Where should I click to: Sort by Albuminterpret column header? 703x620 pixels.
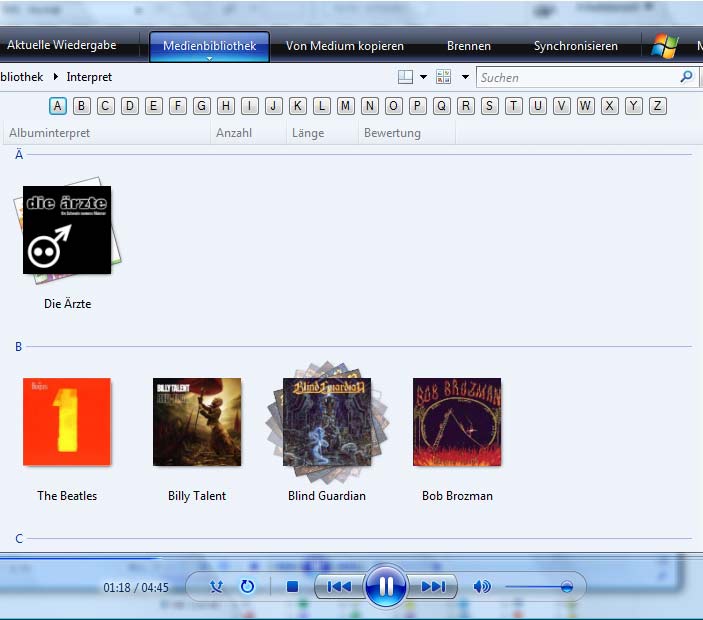[x=107, y=133]
